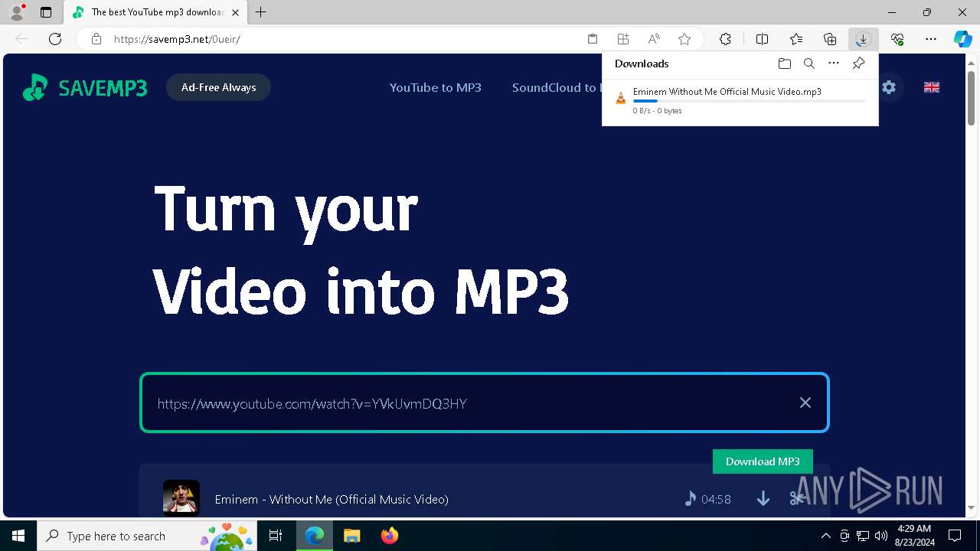Open the Windows Start menu
The height and width of the screenshot is (551, 980).
(18, 536)
